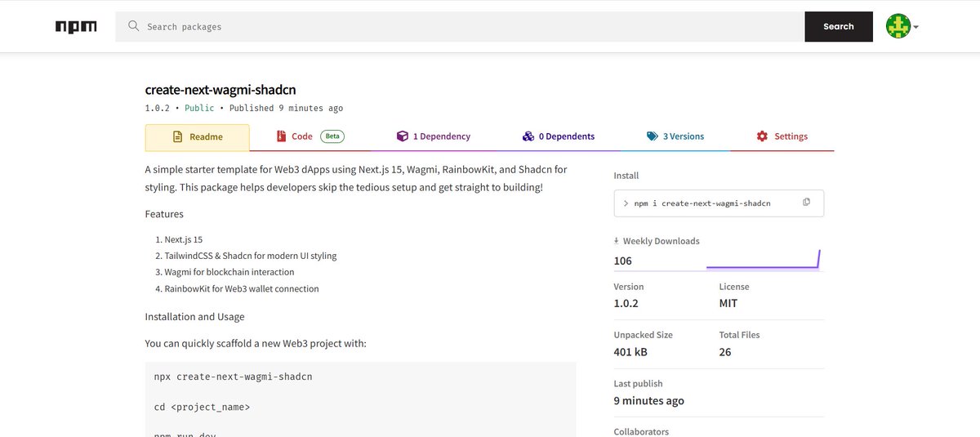Open the 3 Versions tab

[x=675, y=136]
